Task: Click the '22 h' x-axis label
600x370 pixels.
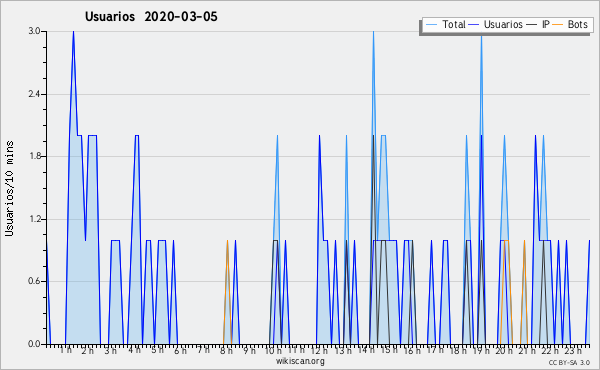Action: 550,351
